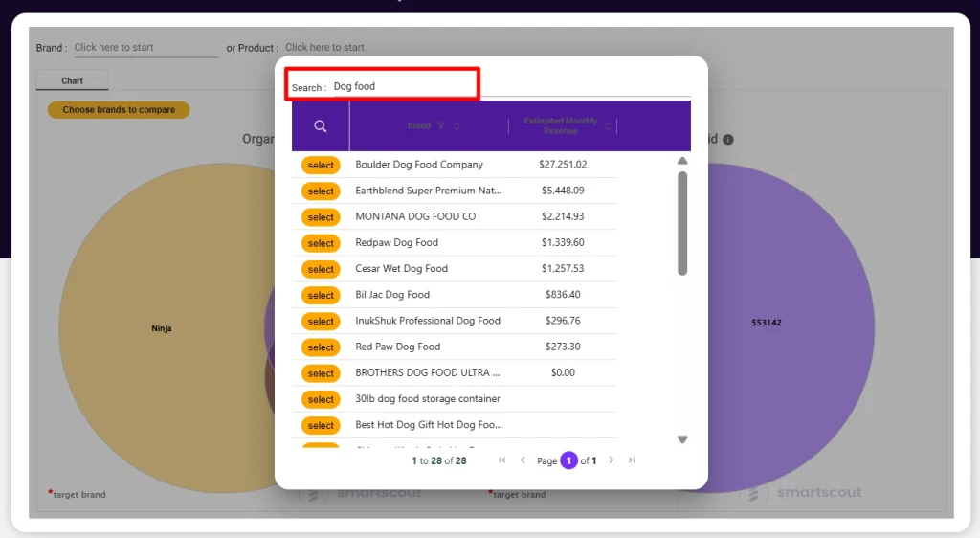Image resolution: width=980 pixels, height=538 pixels.
Task: Click the Brand column header
Action: coord(419,126)
